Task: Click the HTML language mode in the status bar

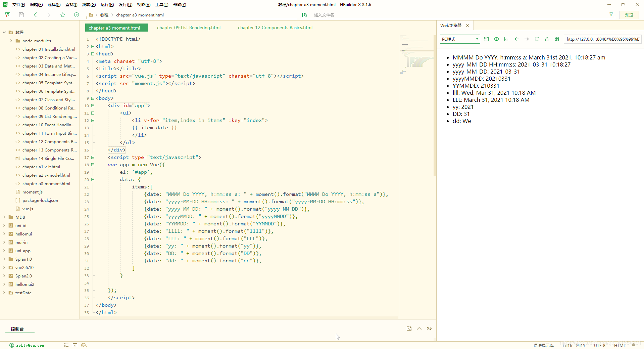Action: [x=620, y=345]
